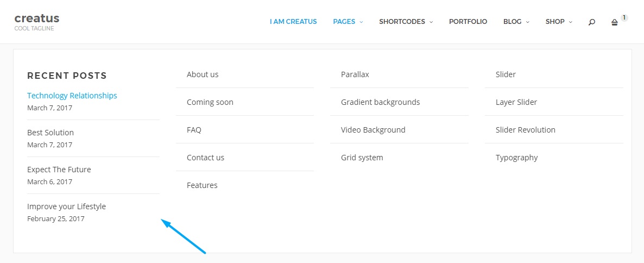Select the Video Background link

373,130
